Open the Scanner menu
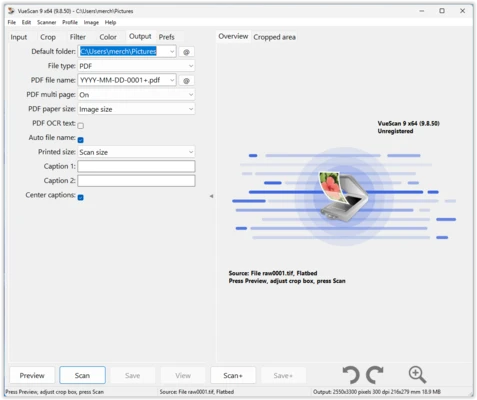 46,22
